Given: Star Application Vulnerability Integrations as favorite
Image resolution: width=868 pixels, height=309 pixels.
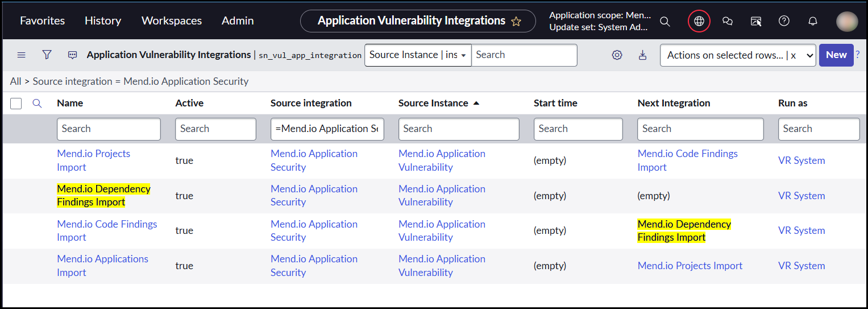Looking at the screenshot, I should tap(516, 21).
